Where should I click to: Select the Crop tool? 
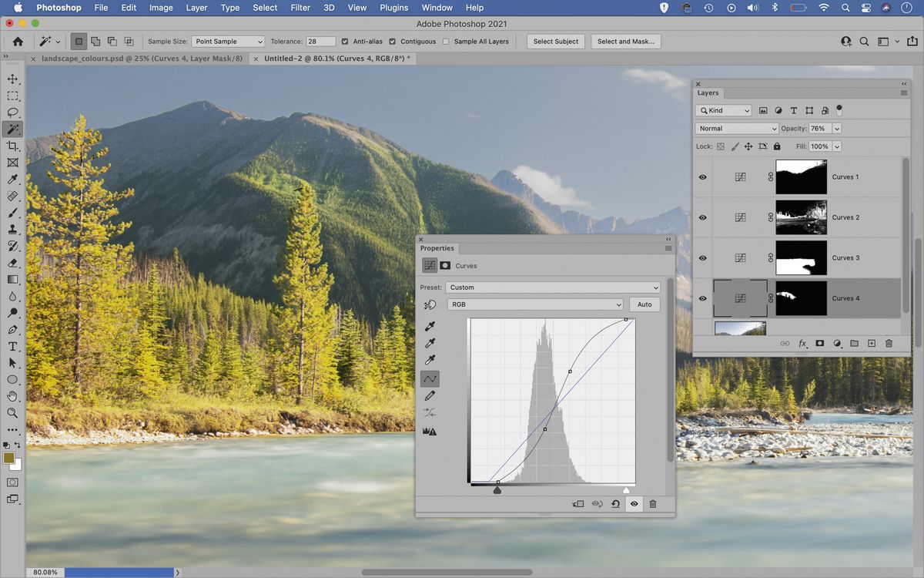[x=12, y=146]
